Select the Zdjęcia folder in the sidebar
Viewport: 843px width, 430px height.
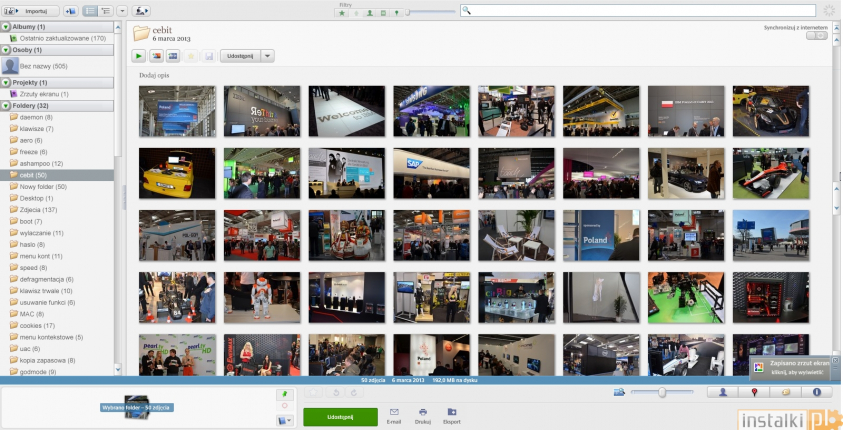click(32, 210)
